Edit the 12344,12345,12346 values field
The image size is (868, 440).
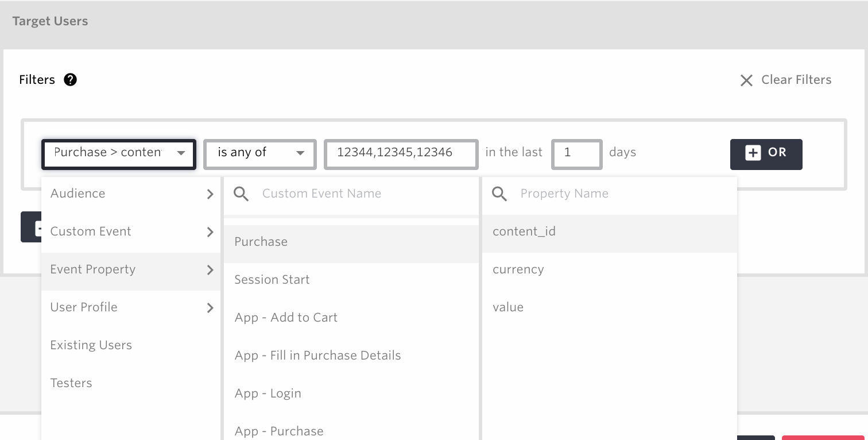401,154
